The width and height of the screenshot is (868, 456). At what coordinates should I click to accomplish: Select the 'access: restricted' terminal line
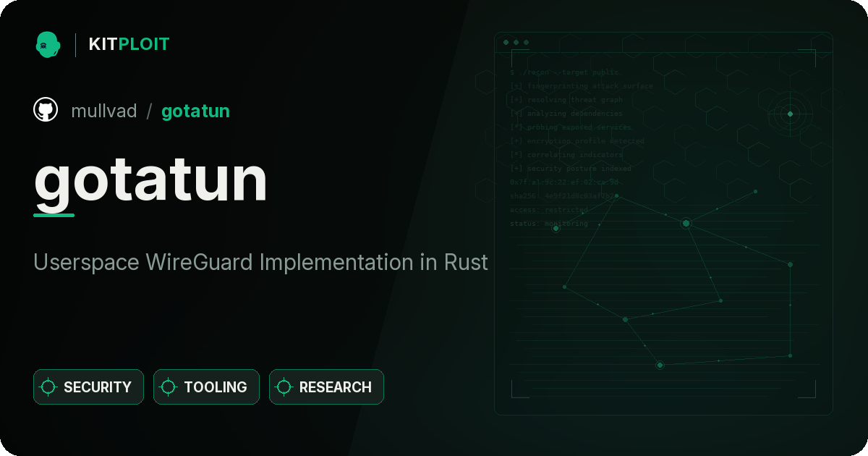549,210
